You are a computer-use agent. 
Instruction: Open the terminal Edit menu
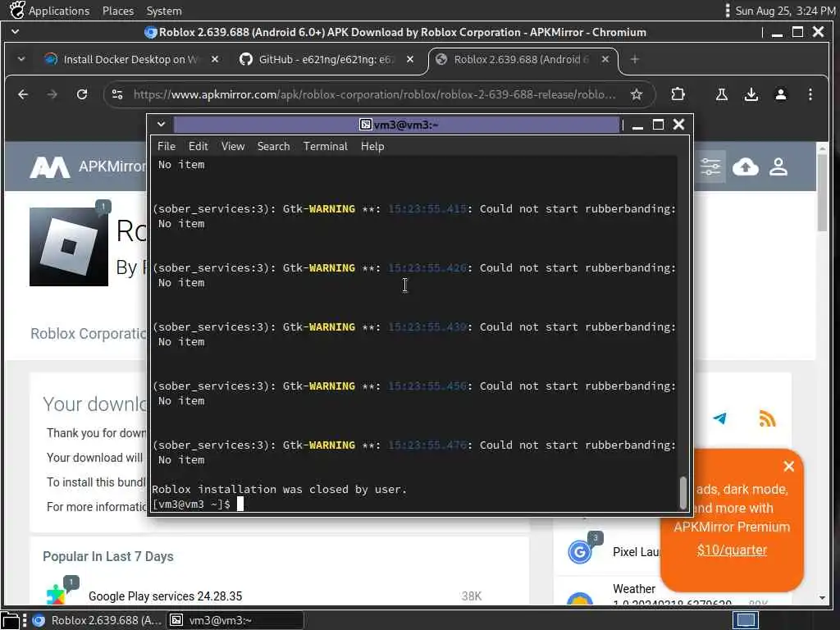[x=198, y=146]
